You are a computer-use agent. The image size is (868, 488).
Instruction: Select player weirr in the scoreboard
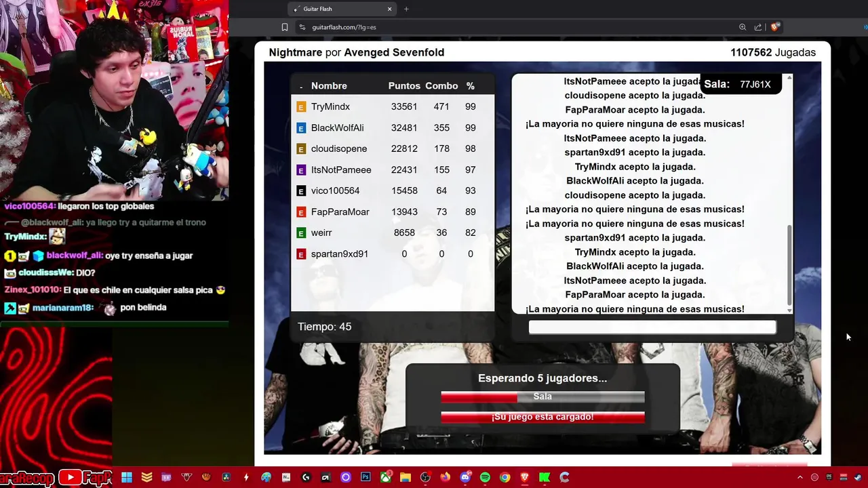point(321,233)
